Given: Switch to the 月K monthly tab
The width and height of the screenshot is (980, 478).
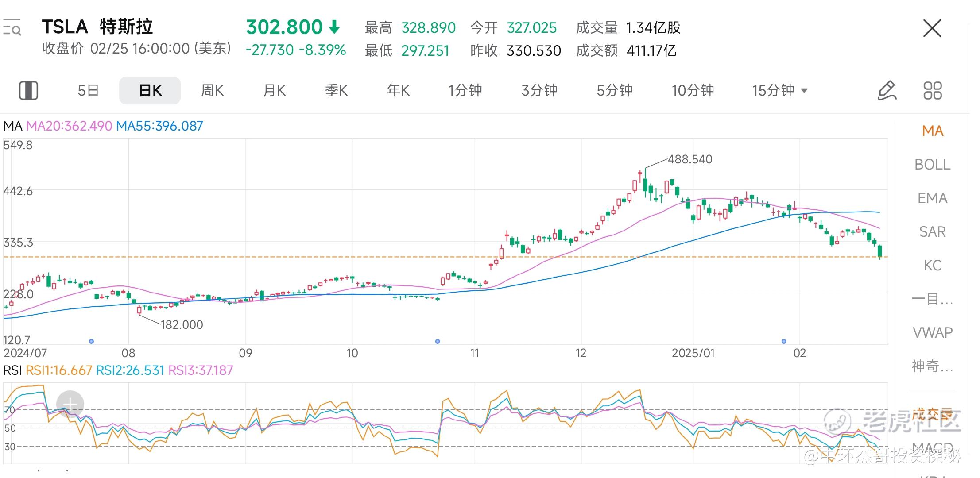Looking at the screenshot, I should click(x=274, y=90).
